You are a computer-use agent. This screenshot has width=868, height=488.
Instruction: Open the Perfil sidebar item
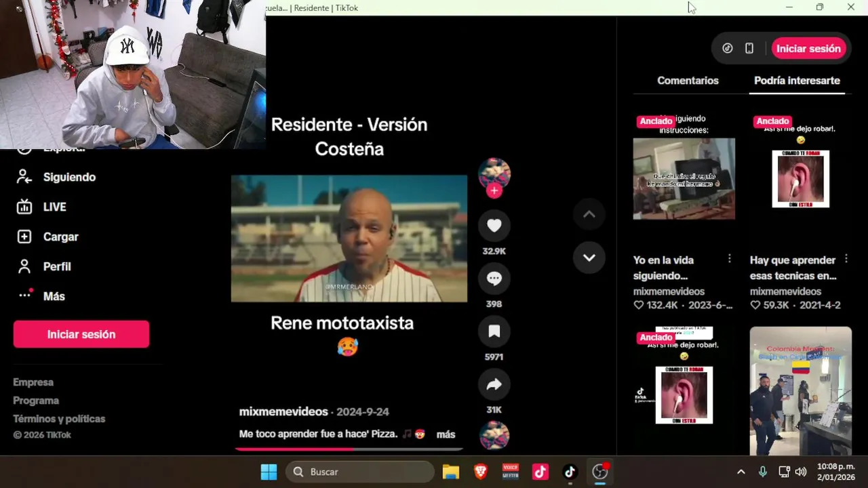point(43,266)
